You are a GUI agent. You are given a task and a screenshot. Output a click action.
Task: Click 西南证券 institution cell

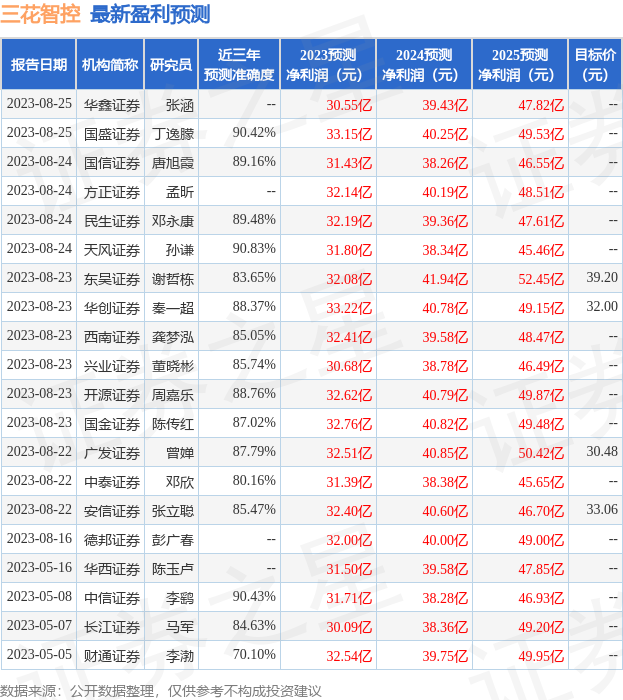pyautogui.click(x=112, y=338)
